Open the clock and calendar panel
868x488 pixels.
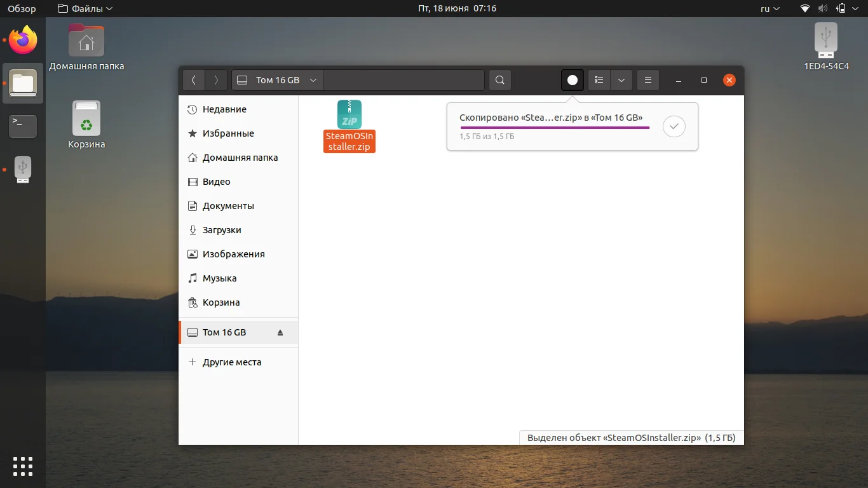click(457, 9)
